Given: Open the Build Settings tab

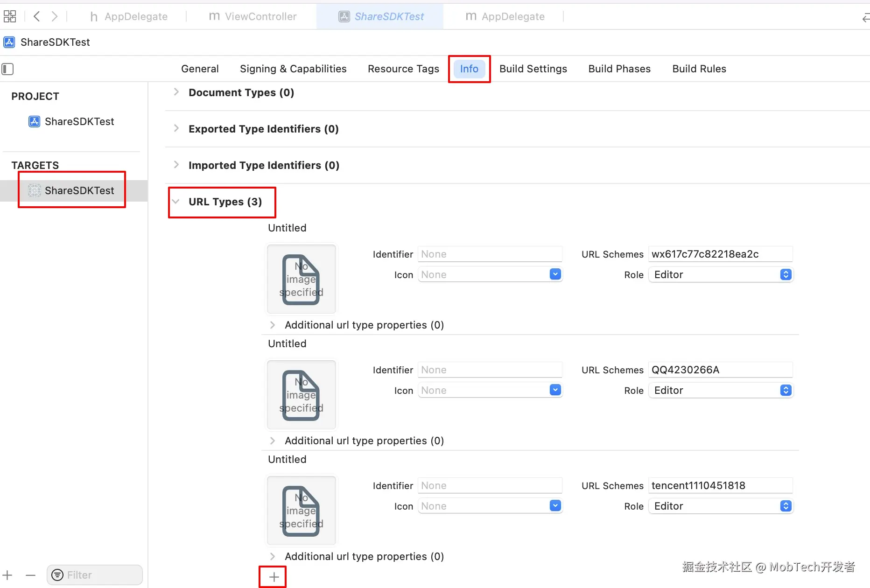Looking at the screenshot, I should [x=533, y=69].
